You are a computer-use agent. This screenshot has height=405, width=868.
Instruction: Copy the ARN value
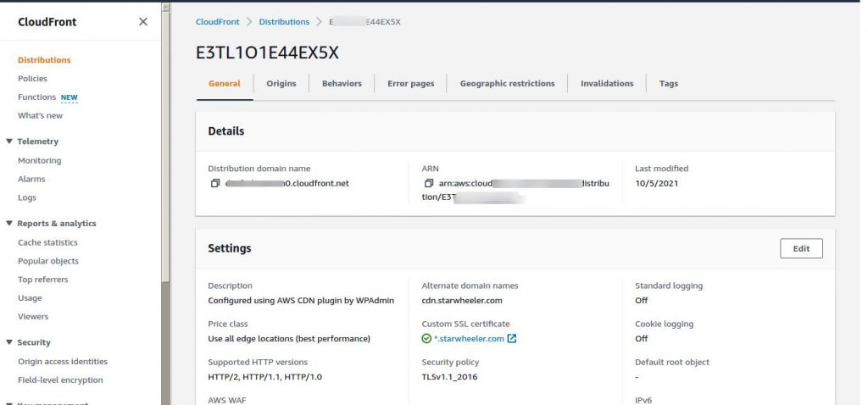428,183
